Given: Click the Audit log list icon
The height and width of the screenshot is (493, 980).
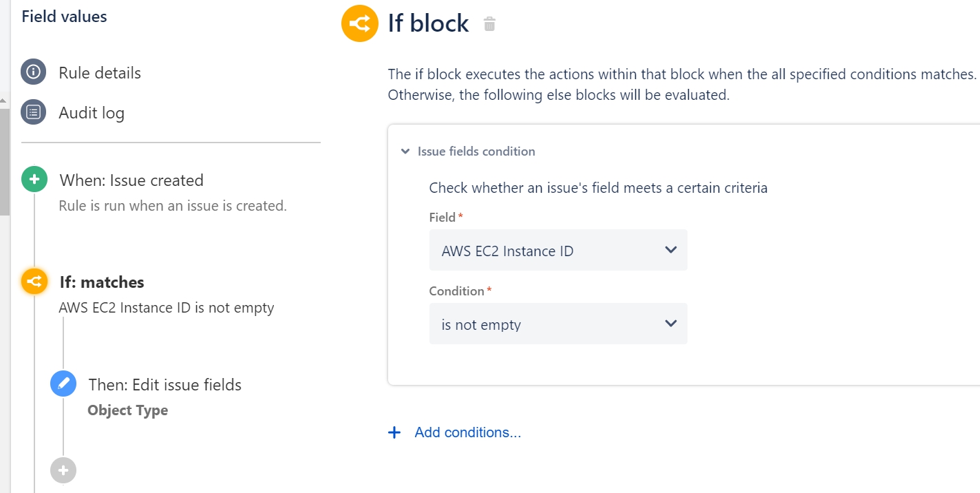Looking at the screenshot, I should pyautogui.click(x=33, y=112).
